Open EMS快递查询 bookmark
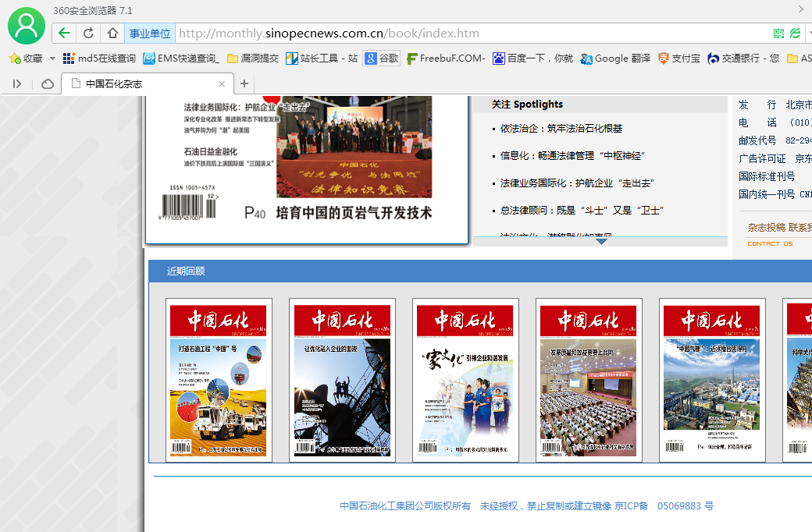 181,59
